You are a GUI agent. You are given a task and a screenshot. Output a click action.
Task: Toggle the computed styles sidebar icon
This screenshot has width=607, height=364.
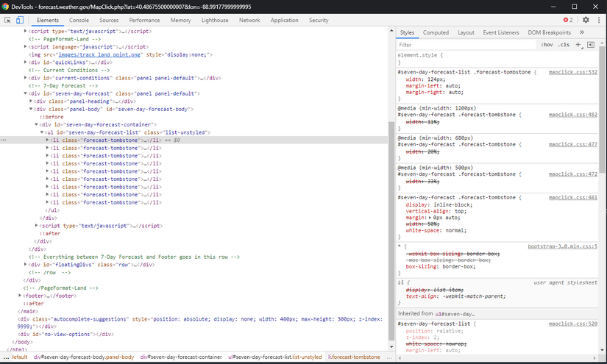pos(591,45)
